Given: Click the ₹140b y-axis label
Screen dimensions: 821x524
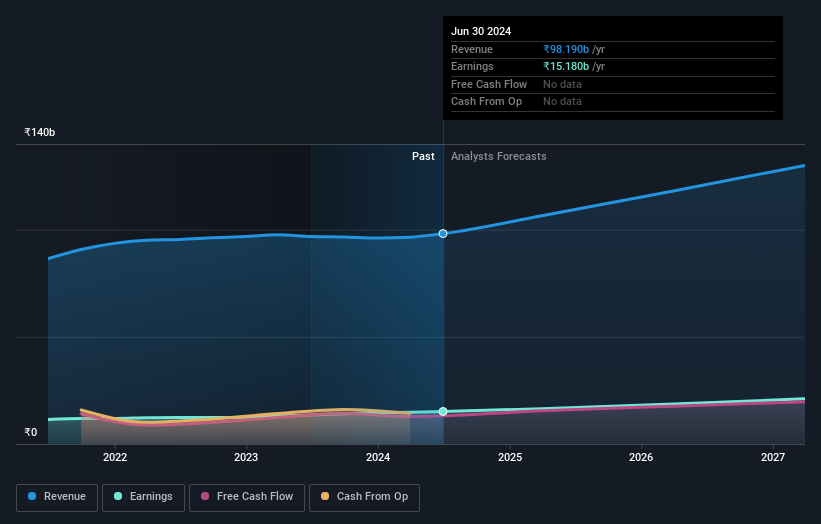Looking at the screenshot, I should click(x=39, y=132).
